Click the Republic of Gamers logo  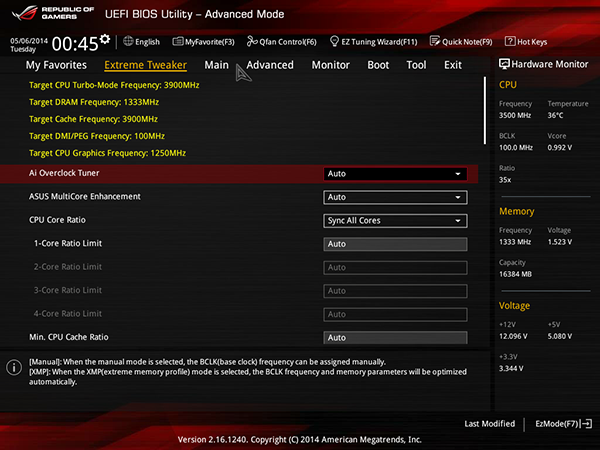pos(52,13)
